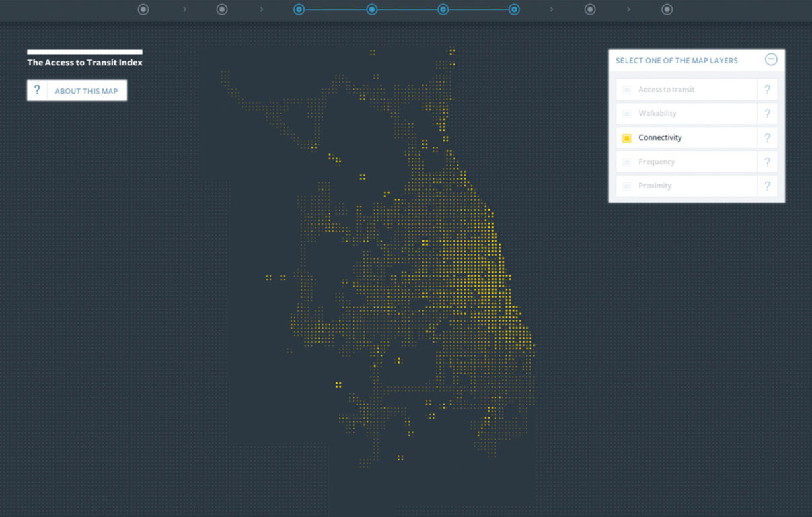
Task: Click the 'Select one of the map layers' header
Action: [x=677, y=61]
